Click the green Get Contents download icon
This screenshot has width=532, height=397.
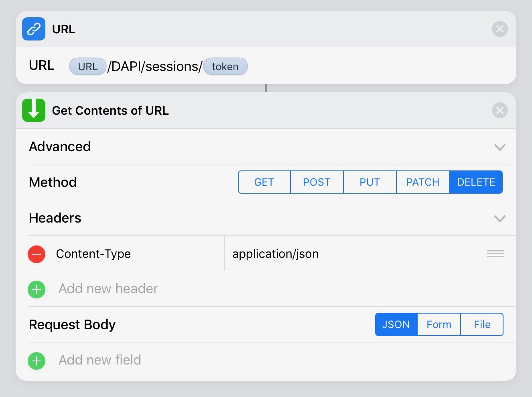click(34, 110)
